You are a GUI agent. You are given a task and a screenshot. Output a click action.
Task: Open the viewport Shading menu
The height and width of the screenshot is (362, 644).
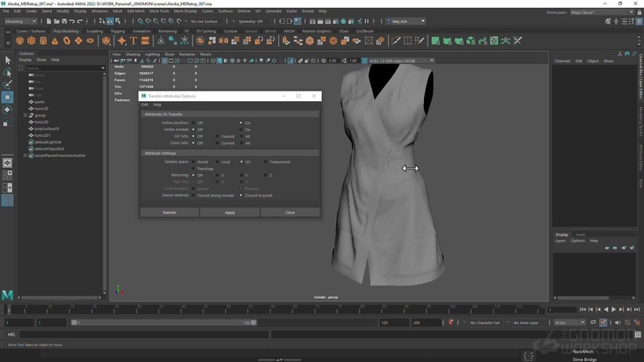[133, 54]
